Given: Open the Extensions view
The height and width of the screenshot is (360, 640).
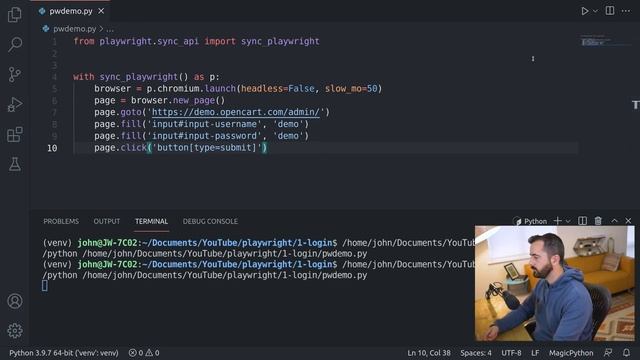Looking at the screenshot, I should click(x=15, y=134).
